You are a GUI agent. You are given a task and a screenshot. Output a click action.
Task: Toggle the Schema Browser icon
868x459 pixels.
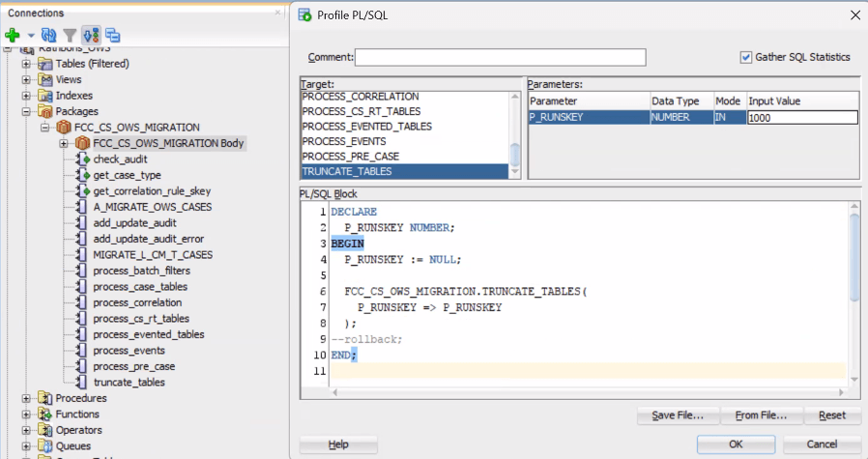coord(91,36)
